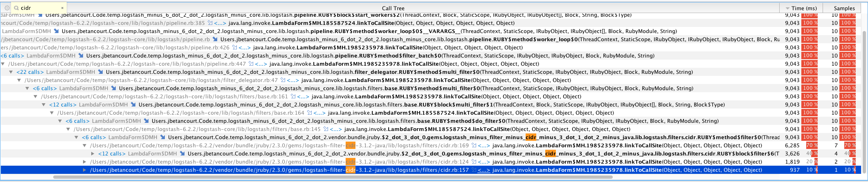Collapse the base.rb:164 tree node
The image size is (868, 182).
[52, 113]
